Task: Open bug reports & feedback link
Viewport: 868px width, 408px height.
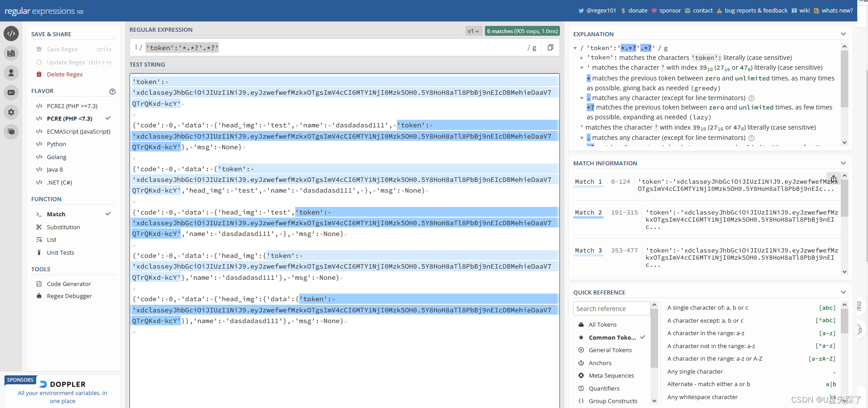Action: click(752, 10)
